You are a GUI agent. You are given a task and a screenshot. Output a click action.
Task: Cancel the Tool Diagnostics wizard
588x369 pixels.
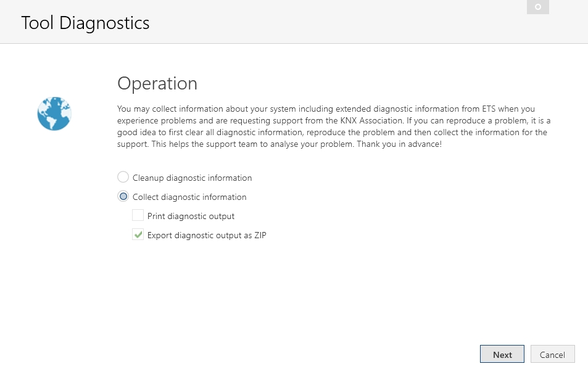tap(552, 354)
